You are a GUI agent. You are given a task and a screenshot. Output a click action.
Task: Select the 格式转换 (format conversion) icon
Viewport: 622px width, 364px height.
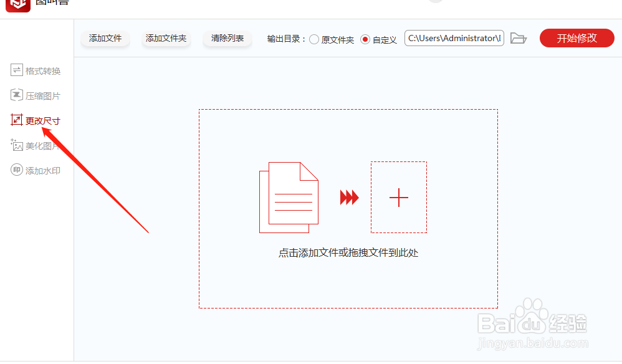pos(17,70)
